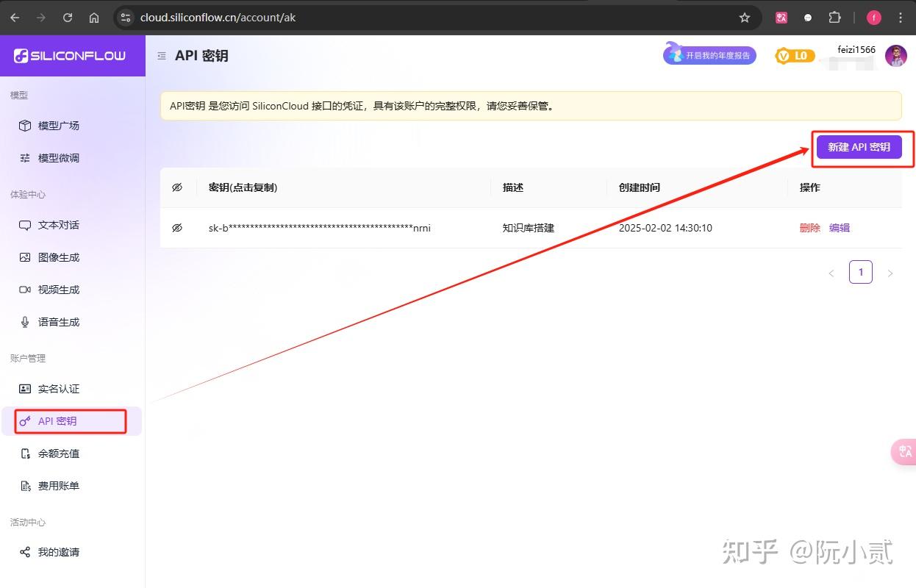
Task: Click the 知识库搭建 description cell
Action: [529, 228]
